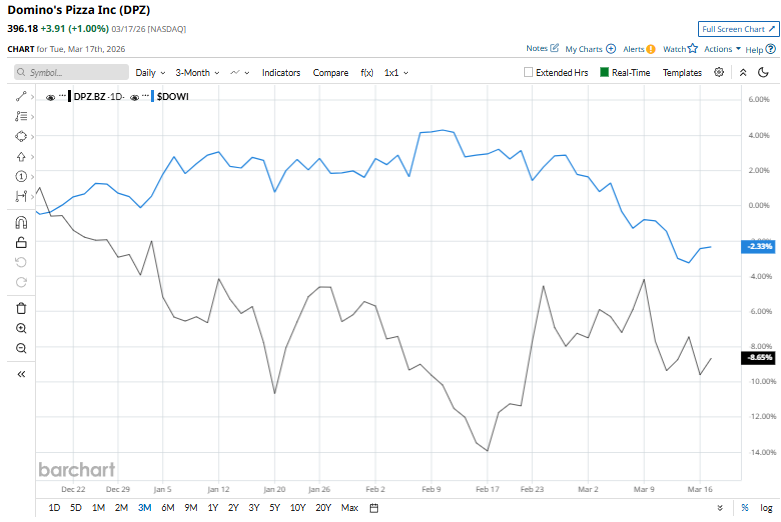Delete drawings with the trash icon

point(21,308)
